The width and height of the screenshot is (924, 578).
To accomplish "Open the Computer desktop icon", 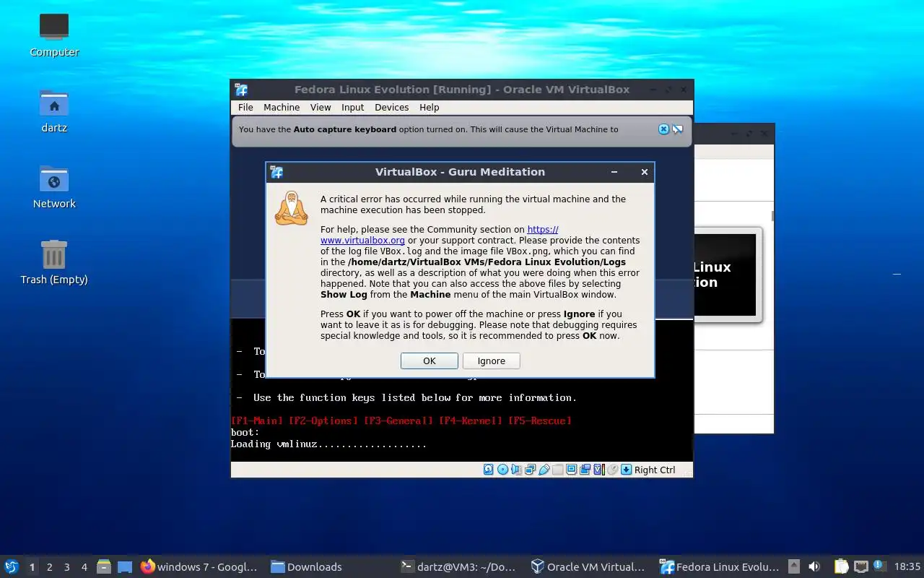I will pos(54,35).
